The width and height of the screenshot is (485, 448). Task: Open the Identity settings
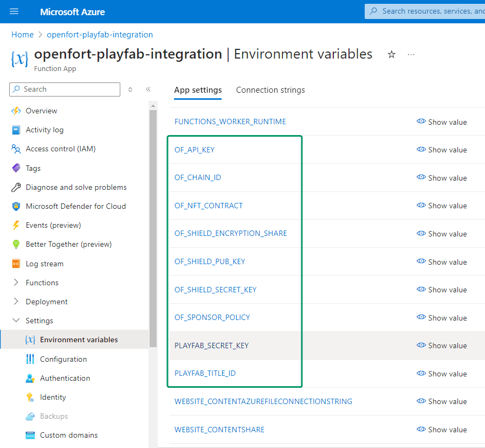(53, 397)
